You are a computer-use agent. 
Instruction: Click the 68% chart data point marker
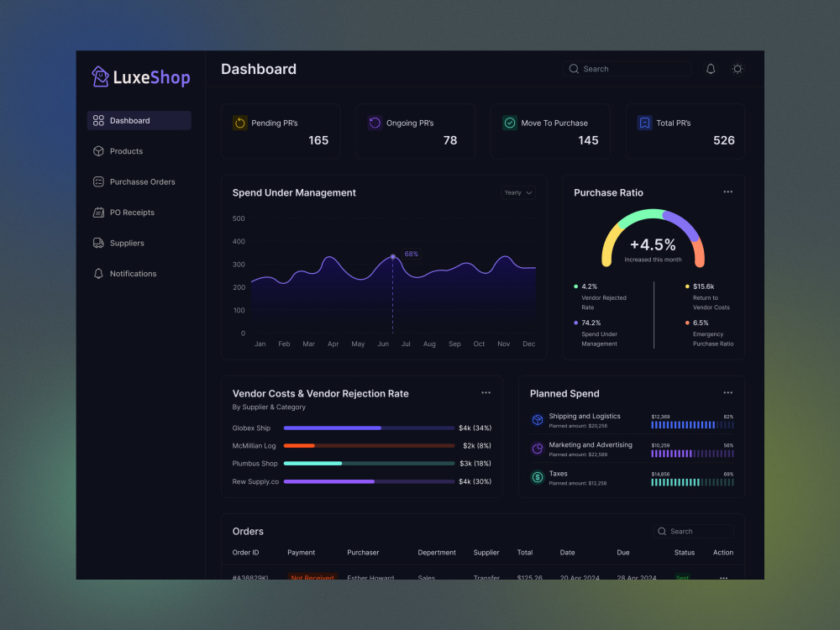(x=392, y=257)
